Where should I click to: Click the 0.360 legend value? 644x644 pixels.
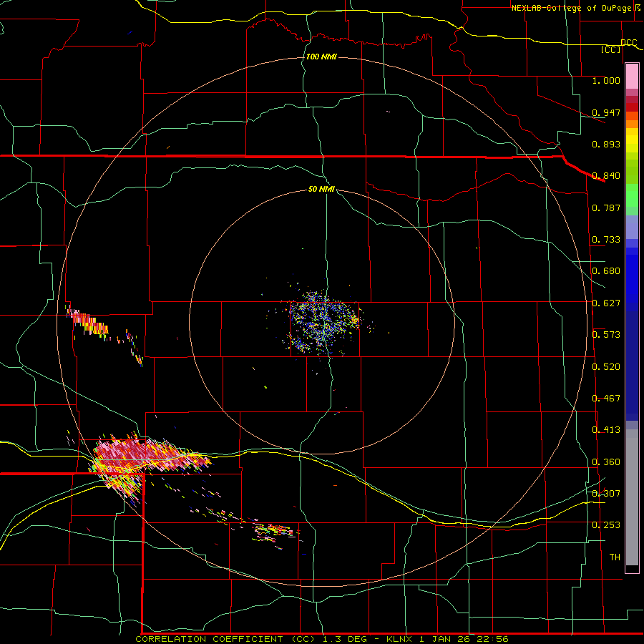pyautogui.click(x=606, y=462)
